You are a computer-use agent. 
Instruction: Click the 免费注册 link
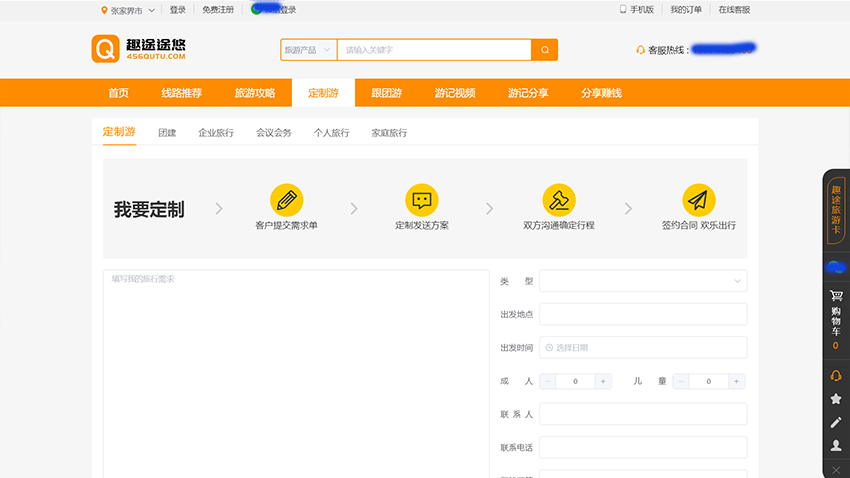(x=217, y=10)
